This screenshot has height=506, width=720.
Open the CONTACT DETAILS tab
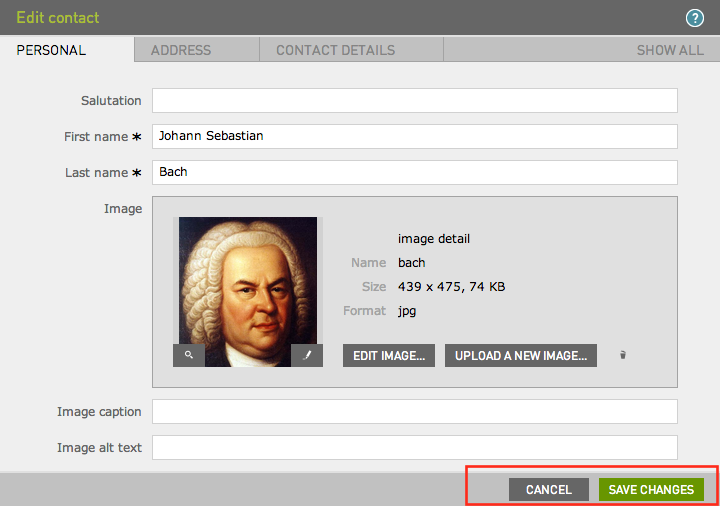point(335,50)
